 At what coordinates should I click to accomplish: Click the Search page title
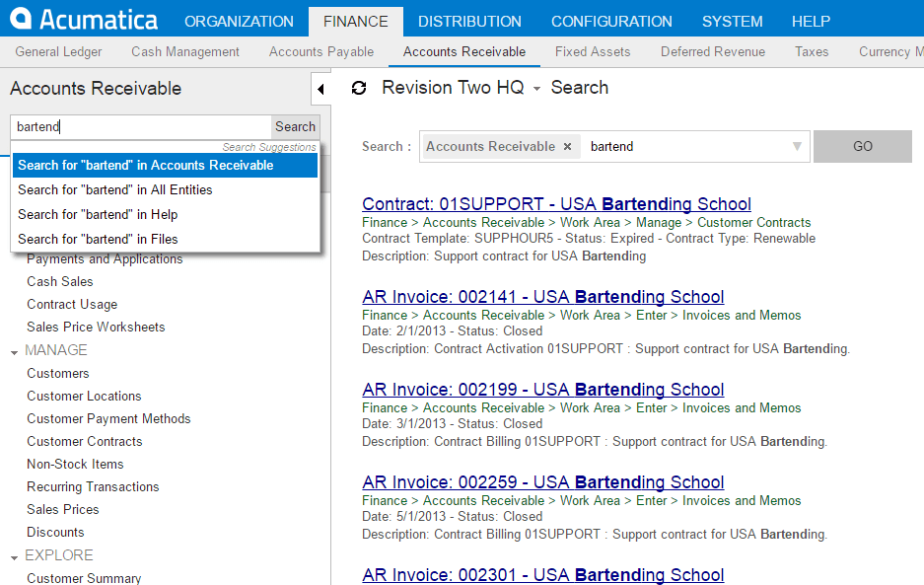[579, 87]
